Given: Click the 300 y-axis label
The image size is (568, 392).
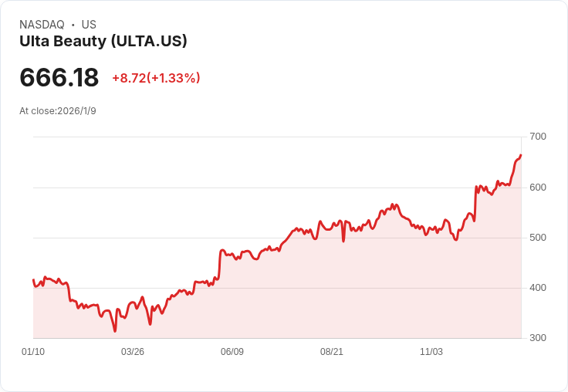Looking at the screenshot, I should click(538, 338).
